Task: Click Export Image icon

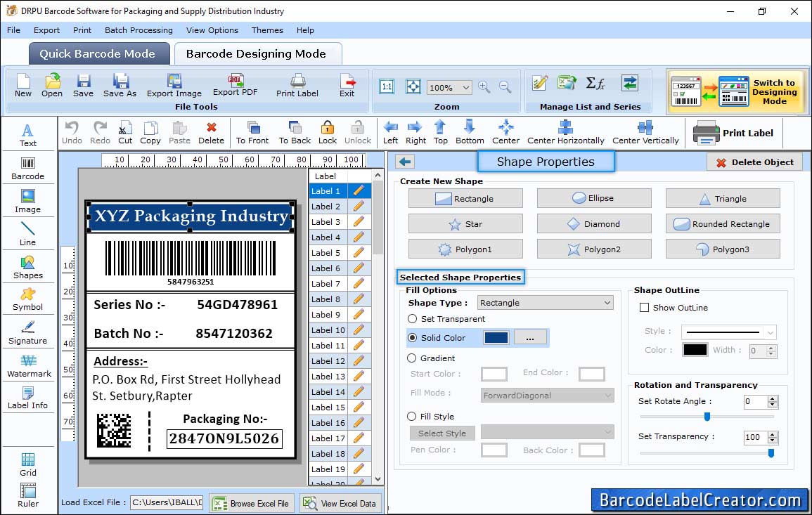Action: pos(174,86)
